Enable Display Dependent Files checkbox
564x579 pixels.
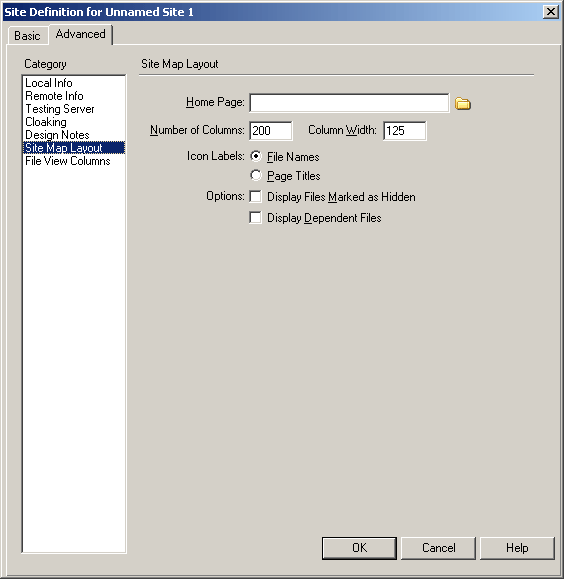(256, 217)
